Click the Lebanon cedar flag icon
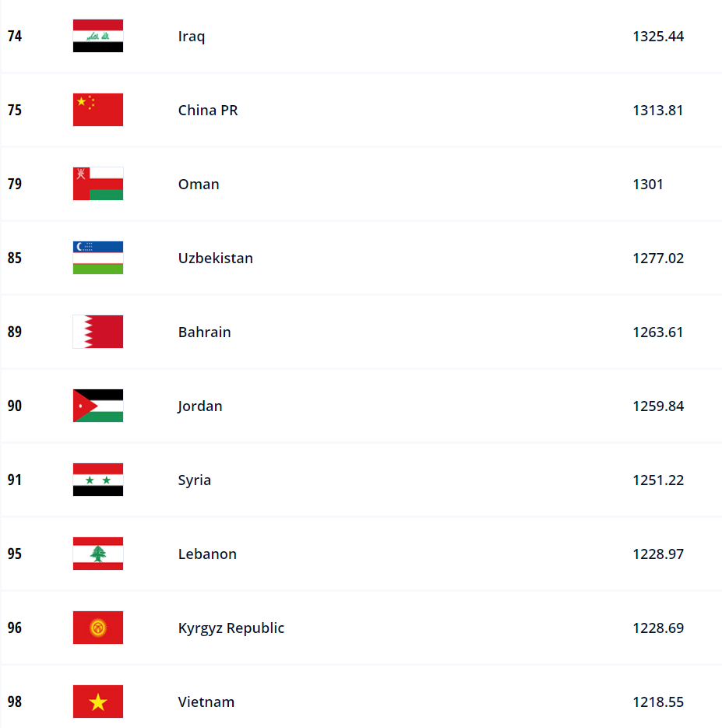Image resolution: width=722 pixels, height=728 pixels. pyautogui.click(x=98, y=554)
